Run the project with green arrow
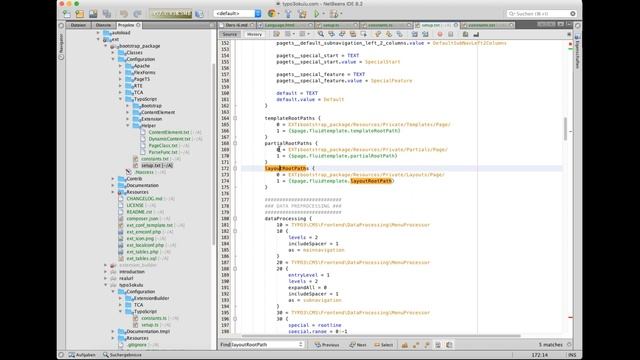640x360 pixels. click(316, 14)
